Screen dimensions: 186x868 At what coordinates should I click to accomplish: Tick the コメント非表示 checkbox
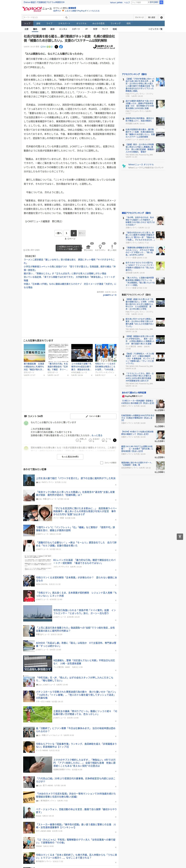tap(102, 463)
